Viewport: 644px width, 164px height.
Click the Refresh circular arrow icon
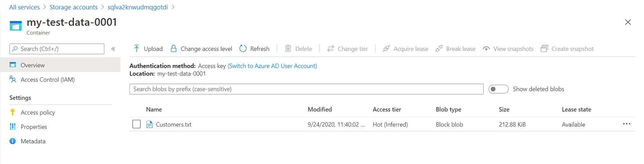click(243, 49)
